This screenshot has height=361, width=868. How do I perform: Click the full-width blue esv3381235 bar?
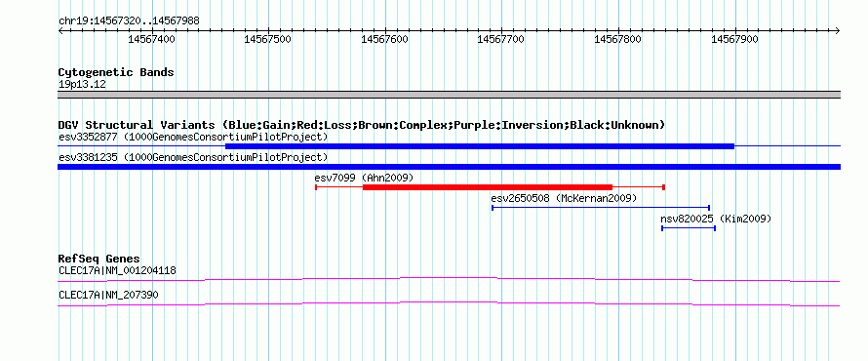pyautogui.click(x=449, y=167)
